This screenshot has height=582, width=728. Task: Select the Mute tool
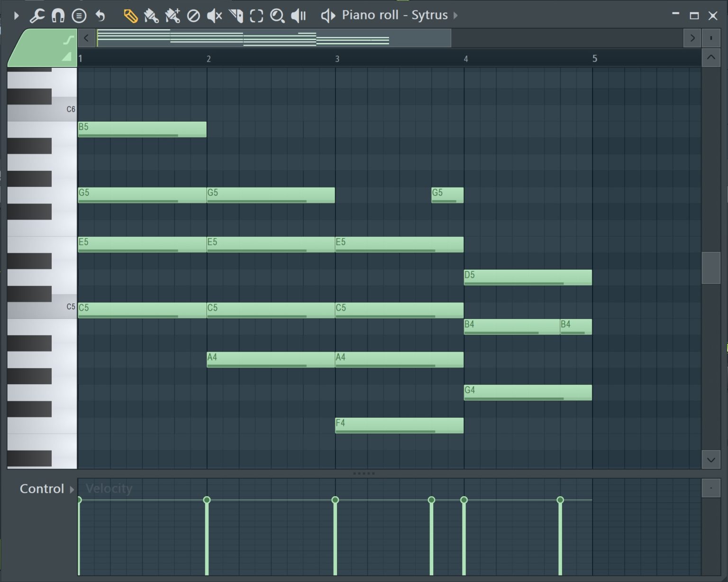pos(214,15)
